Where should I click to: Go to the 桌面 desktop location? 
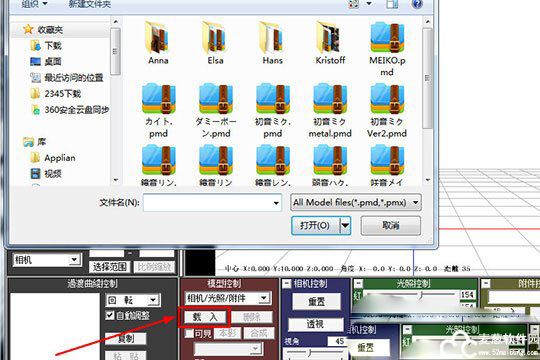point(46,62)
